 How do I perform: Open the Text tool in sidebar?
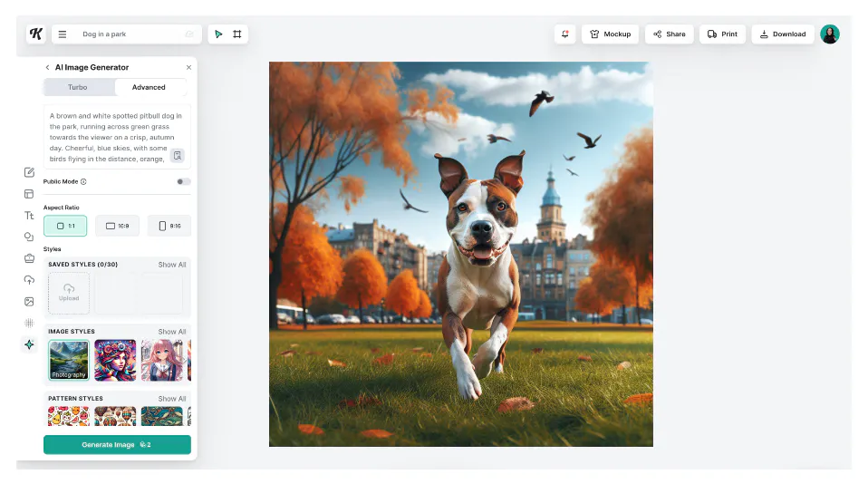point(29,216)
